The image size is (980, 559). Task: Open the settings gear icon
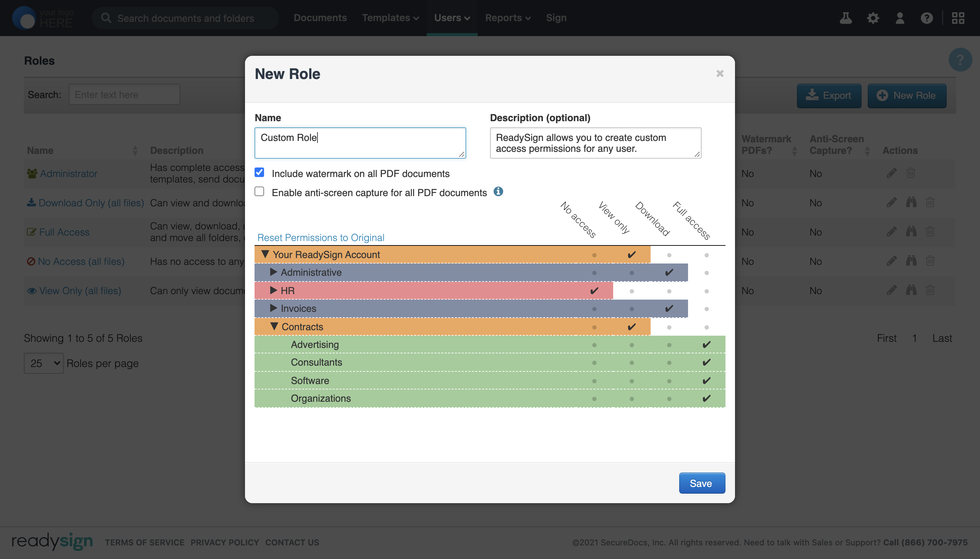tap(872, 18)
